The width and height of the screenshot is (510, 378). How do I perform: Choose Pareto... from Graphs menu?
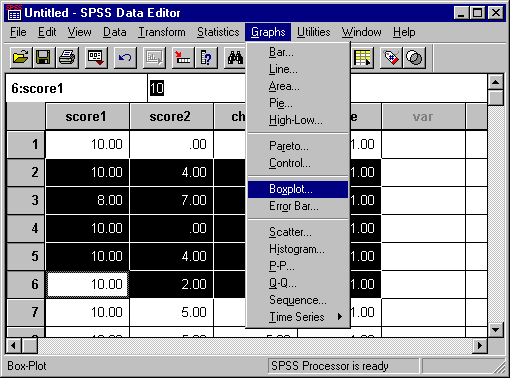[x=298, y=146]
